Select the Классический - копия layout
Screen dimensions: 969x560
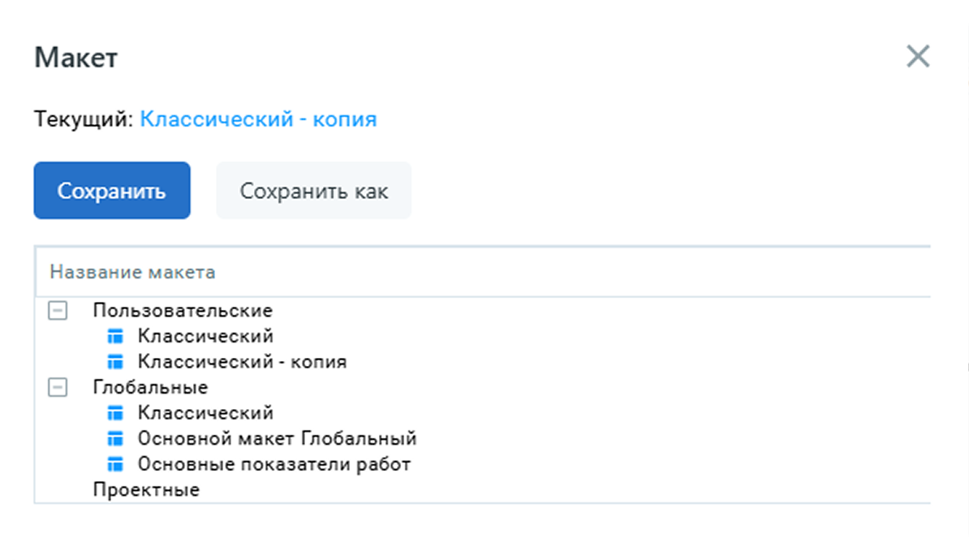coord(241,361)
